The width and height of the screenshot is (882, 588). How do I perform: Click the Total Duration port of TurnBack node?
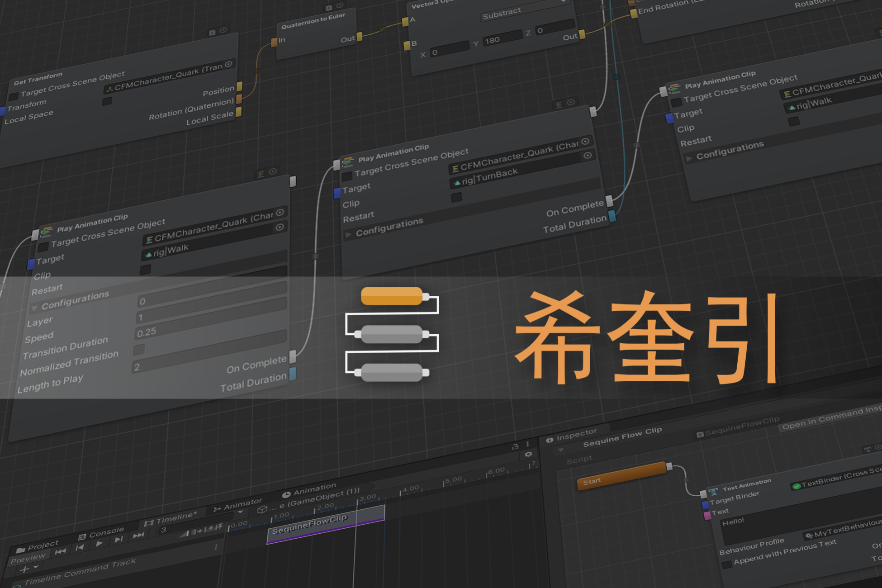click(612, 216)
